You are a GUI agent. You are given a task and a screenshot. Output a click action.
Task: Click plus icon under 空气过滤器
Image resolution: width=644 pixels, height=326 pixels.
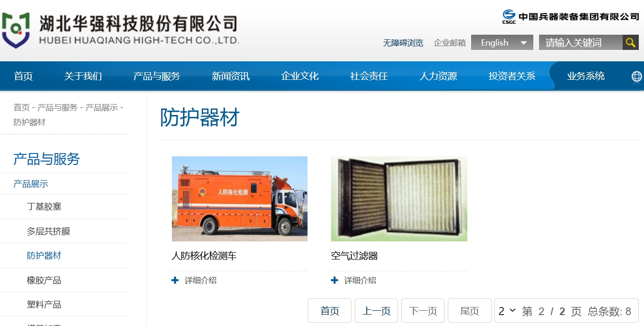click(334, 280)
